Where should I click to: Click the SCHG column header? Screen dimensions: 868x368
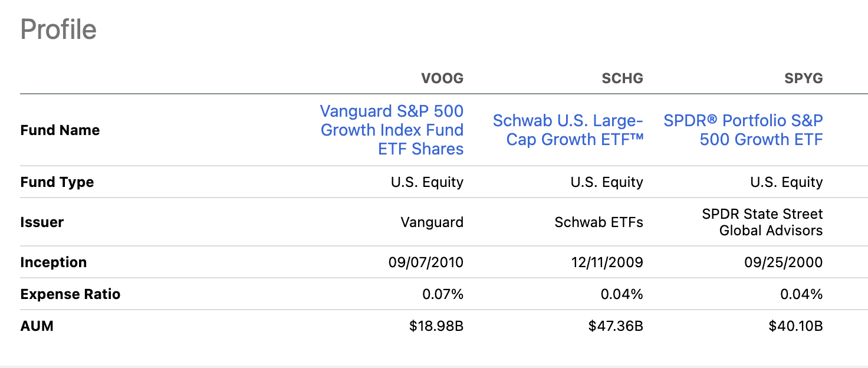coord(623,78)
